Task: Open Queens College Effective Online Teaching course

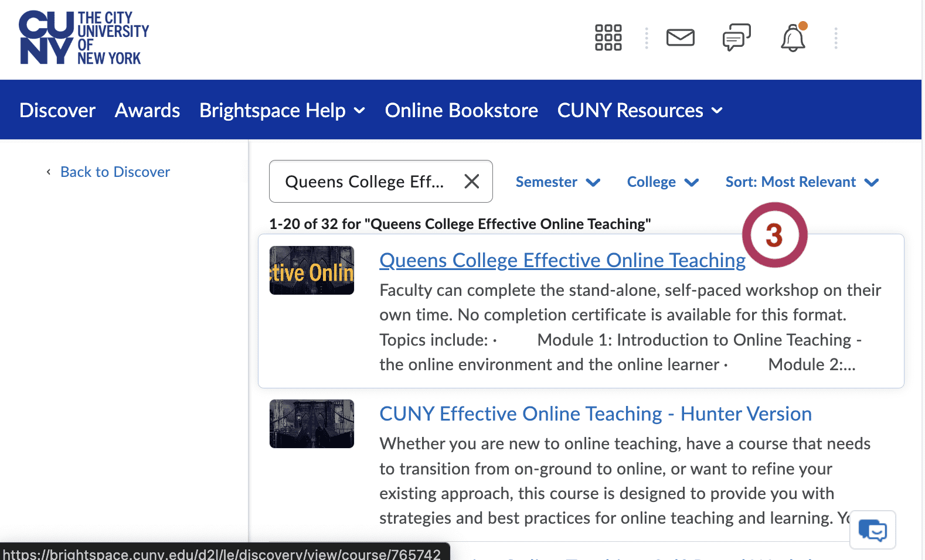Action: tap(562, 260)
